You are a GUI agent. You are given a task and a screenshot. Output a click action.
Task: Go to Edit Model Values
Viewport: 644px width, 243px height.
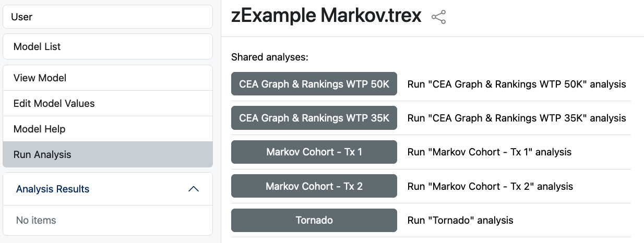108,103
